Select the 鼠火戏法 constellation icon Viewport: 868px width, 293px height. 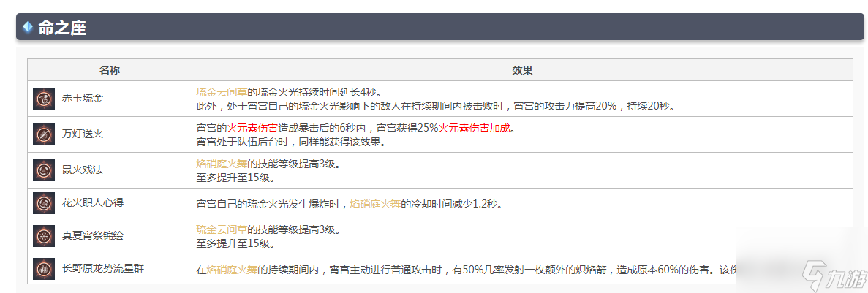click(x=44, y=170)
